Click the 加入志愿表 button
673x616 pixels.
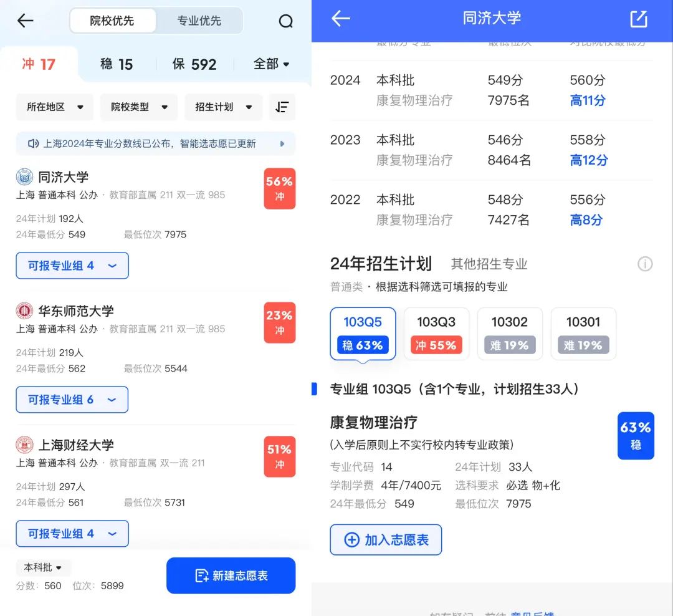(x=386, y=539)
